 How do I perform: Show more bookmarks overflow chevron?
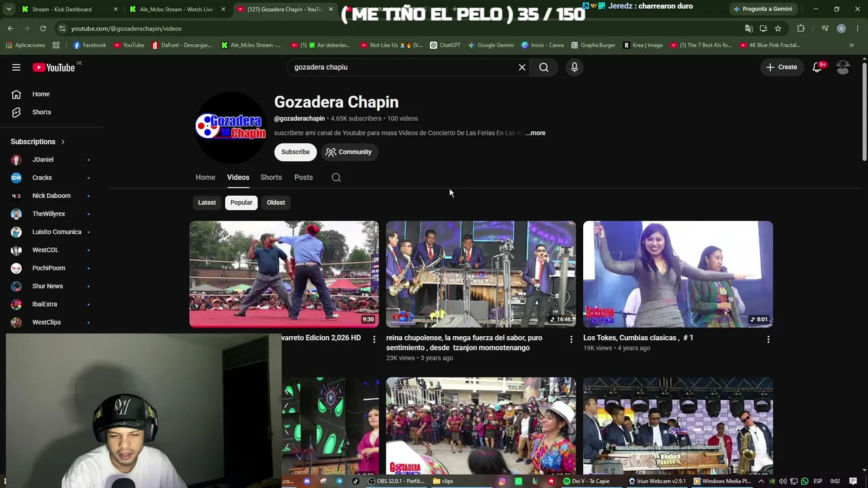tap(852, 45)
